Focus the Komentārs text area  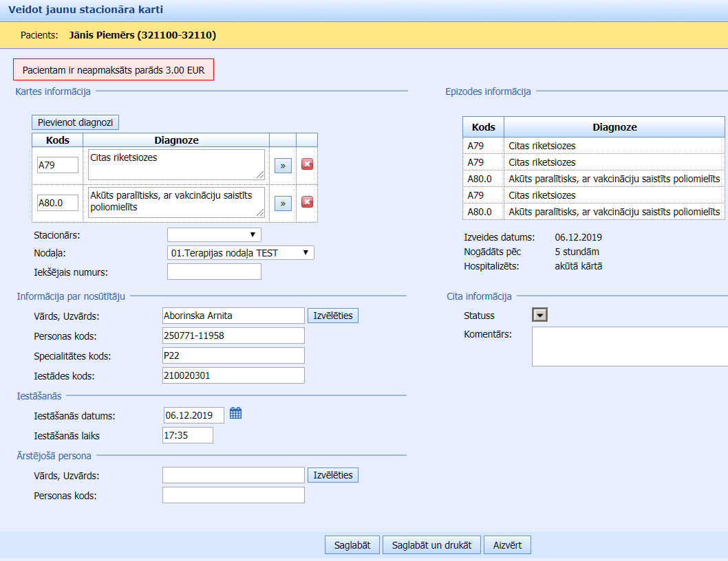pos(630,346)
